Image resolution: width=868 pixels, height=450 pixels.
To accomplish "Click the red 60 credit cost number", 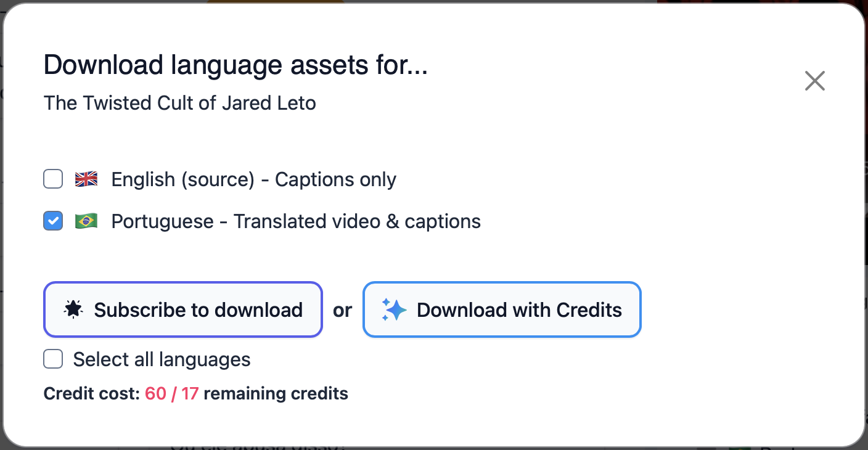I will click(x=155, y=393).
